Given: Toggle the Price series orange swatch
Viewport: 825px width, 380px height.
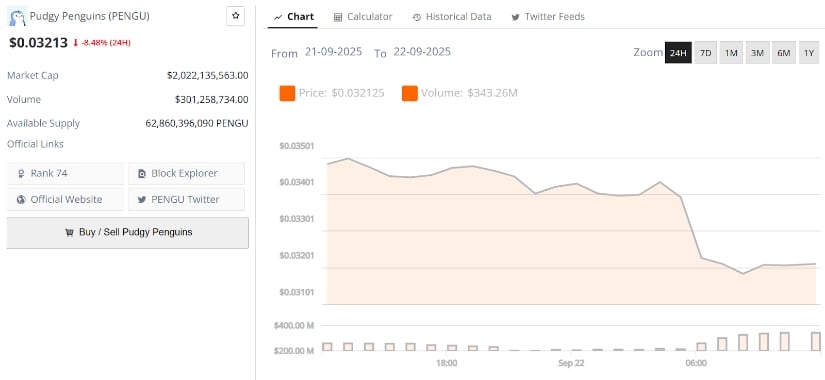Looking at the screenshot, I should point(287,93).
